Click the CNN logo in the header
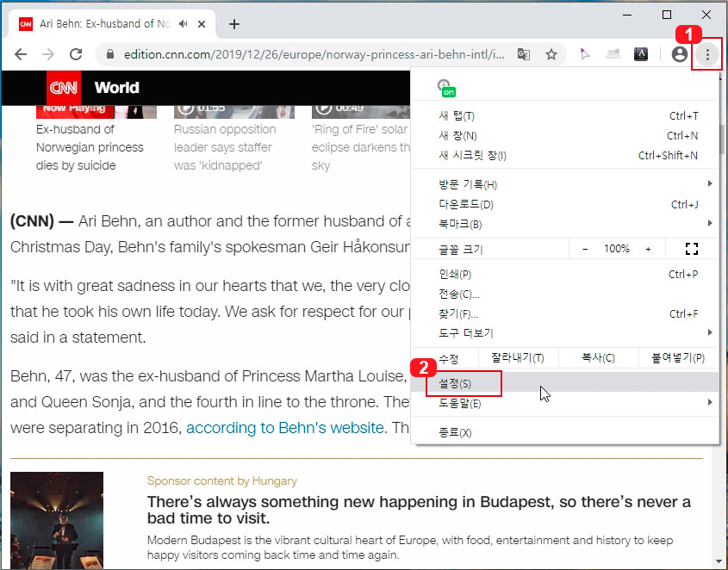The height and width of the screenshot is (570, 728). tap(64, 88)
